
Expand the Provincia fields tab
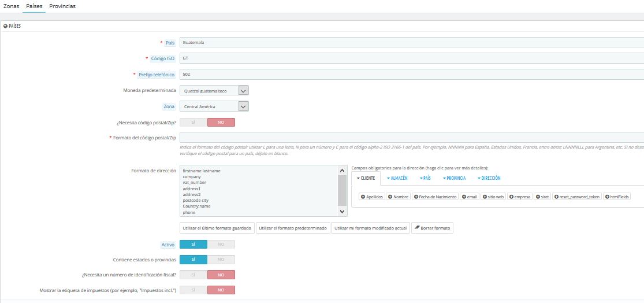454,179
